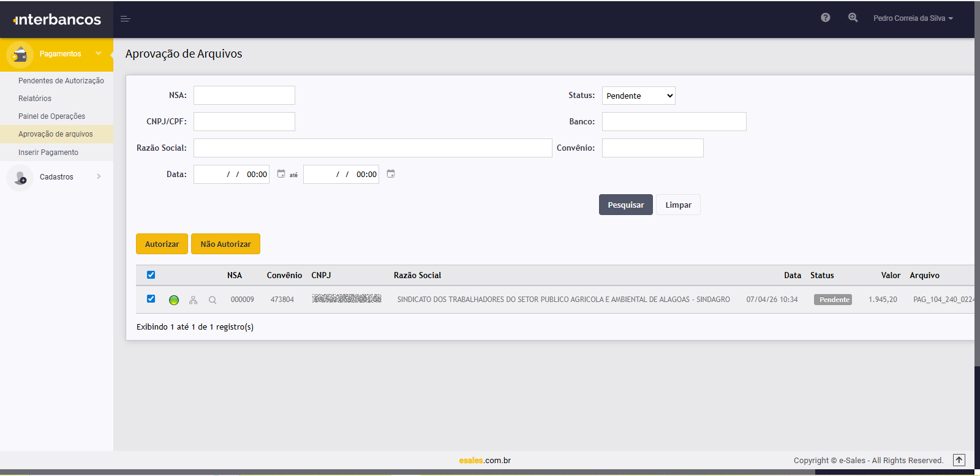The width and height of the screenshot is (980, 476).
Task: Go to Painel de Operações
Action: [x=51, y=116]
